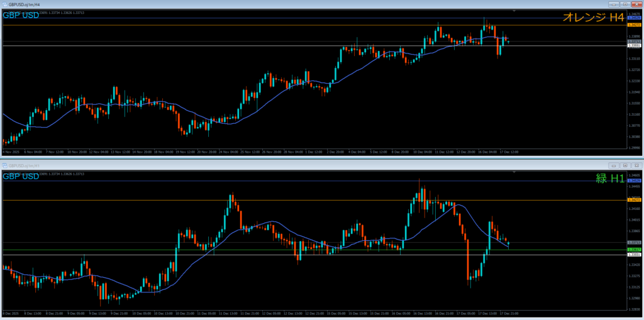Screen dimensions: 644x320
Task: Click the GBP USD label in H4 chart
Action: (x=21, y=15)
